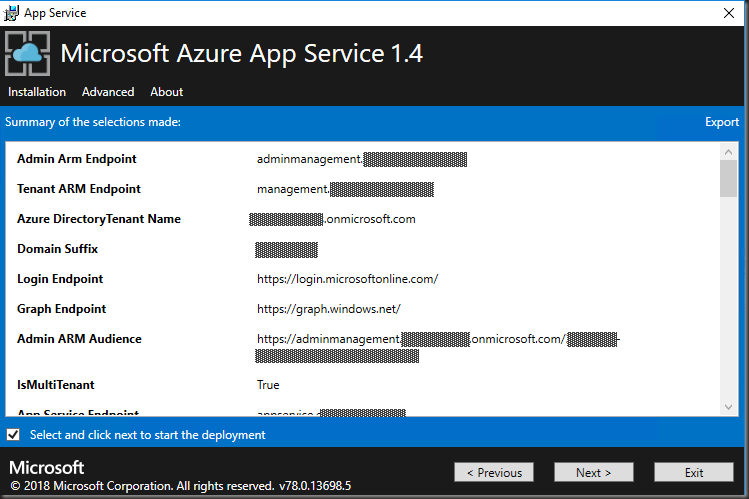The image size is (749, 499).
Task: Click the scrollbar up arrow
Action: (729, 151)
